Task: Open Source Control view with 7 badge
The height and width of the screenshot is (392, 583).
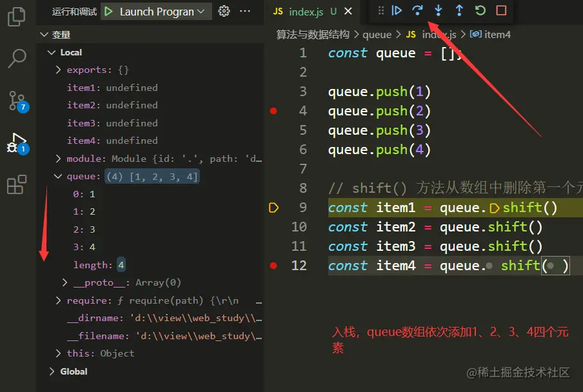Action: coord(17,101)
